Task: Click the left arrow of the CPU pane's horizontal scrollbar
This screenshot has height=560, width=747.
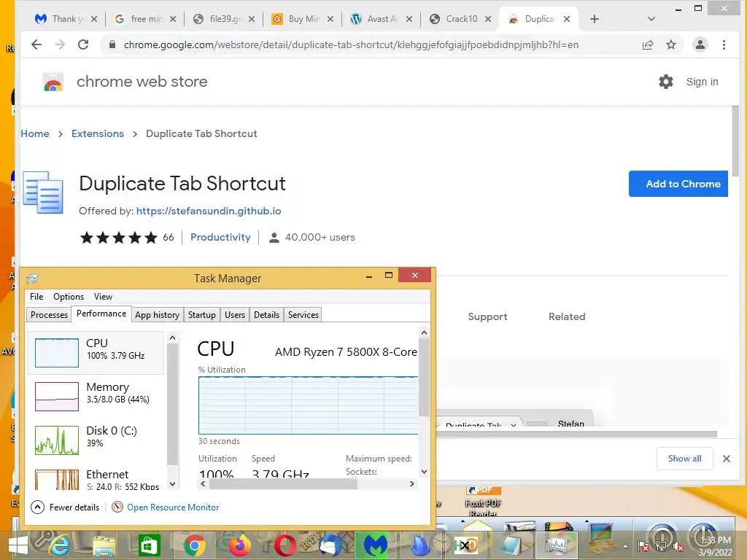Action: 204,484
